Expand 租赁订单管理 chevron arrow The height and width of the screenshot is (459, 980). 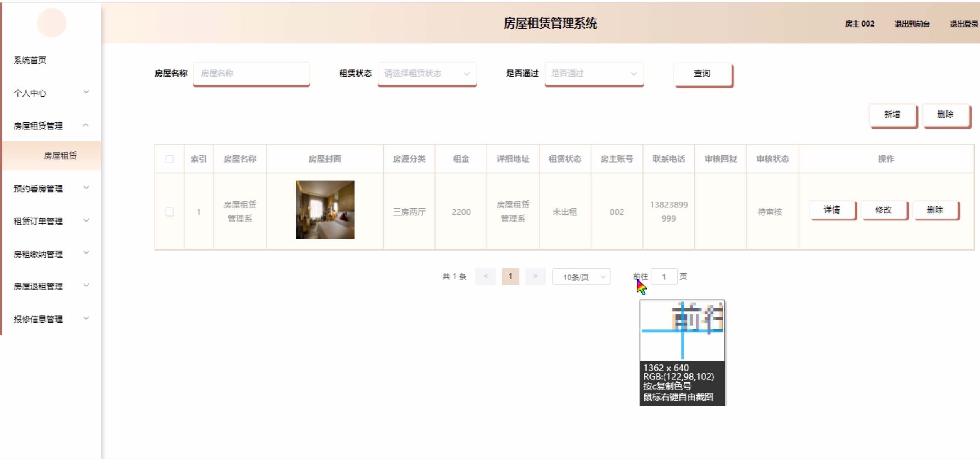(x=86, y=221)
